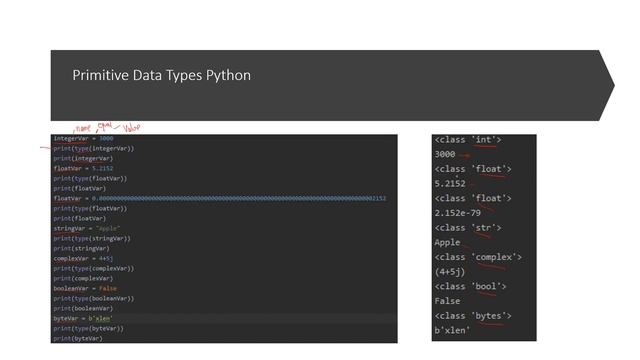
Task: Select the code line "integerVar = 3000"
Action: pyautogui.click(x=83, y=138)
